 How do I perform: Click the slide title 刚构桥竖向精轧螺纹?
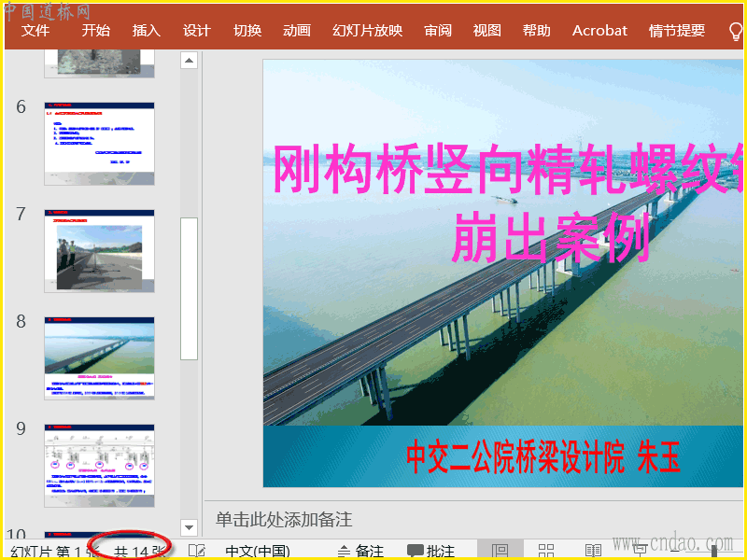(507, 170)
